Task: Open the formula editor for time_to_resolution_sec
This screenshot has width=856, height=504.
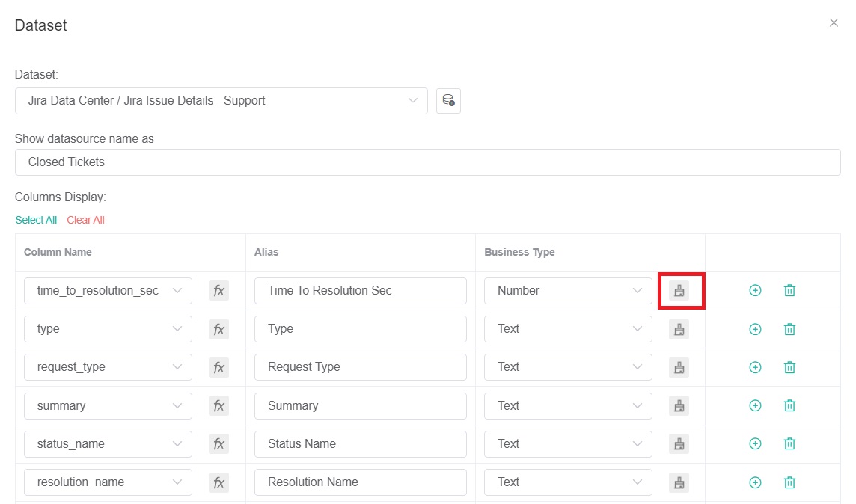Action: pos(218,290)
